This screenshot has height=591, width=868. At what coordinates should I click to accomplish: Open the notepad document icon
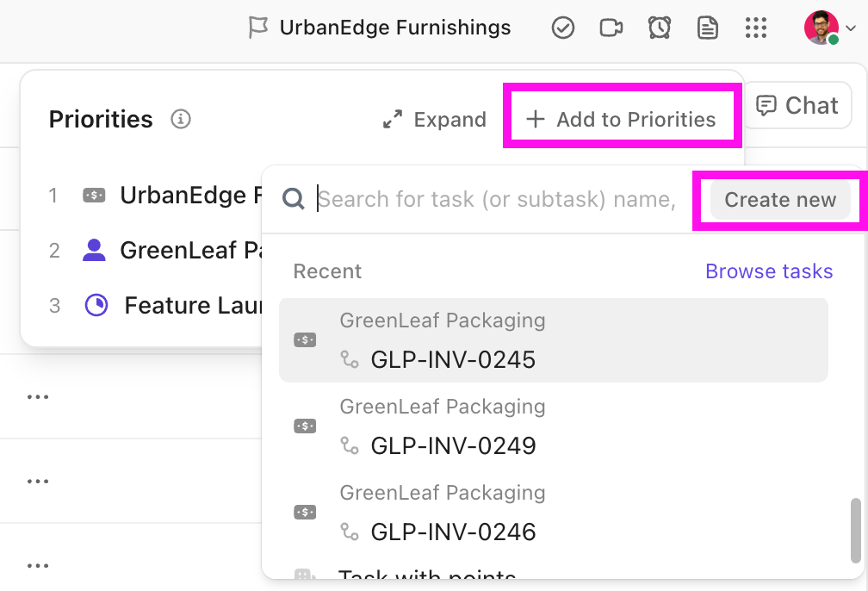708,27
